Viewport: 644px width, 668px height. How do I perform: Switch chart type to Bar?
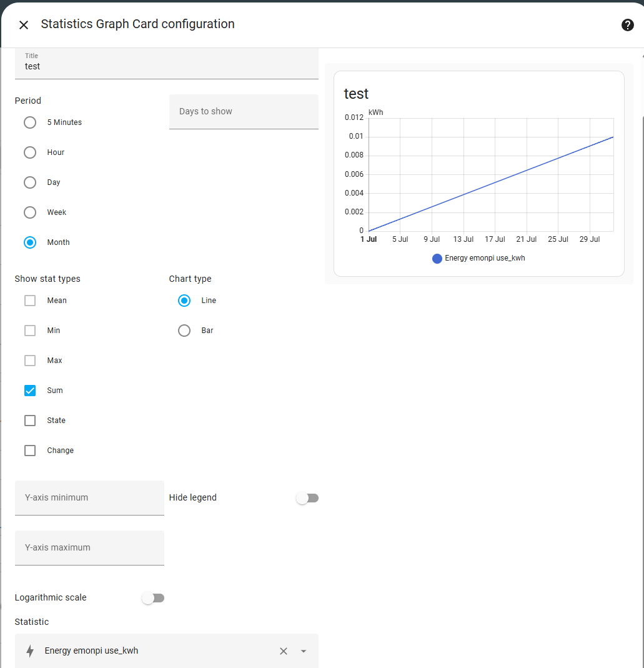tap(184, 331)
